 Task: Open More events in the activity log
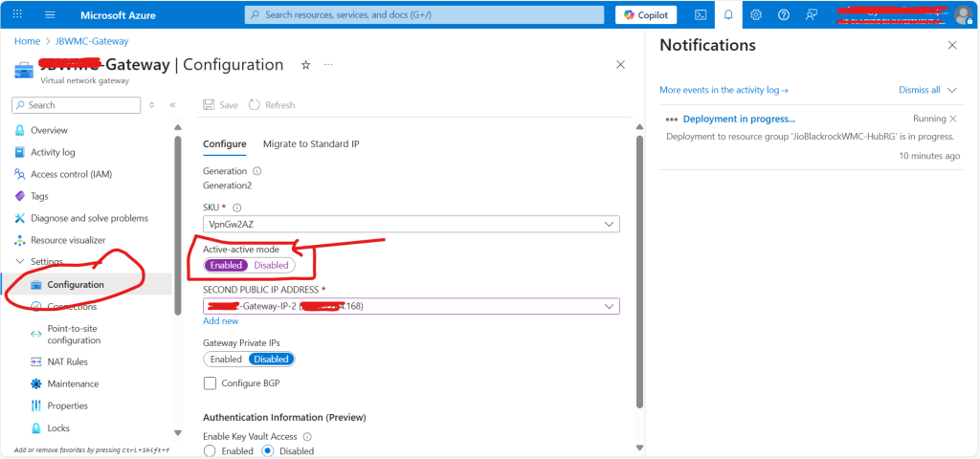(x=724, y=90)
